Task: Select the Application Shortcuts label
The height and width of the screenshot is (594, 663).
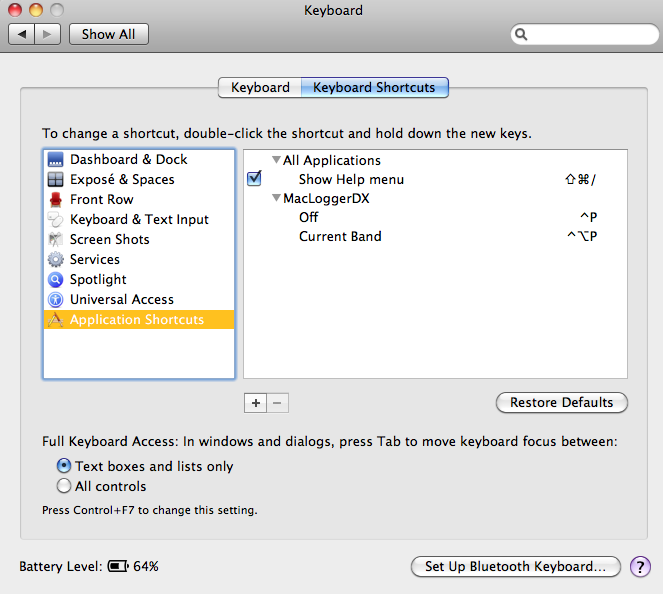Action: (x=137, y=320)
